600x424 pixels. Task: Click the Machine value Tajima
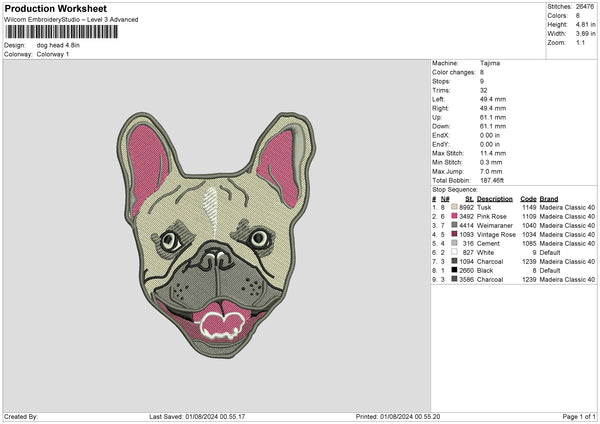pos(489,63)
